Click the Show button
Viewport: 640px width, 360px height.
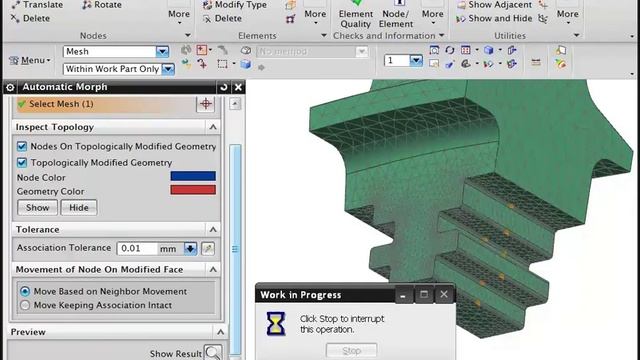pyautogui.click(x=38, y=207)
